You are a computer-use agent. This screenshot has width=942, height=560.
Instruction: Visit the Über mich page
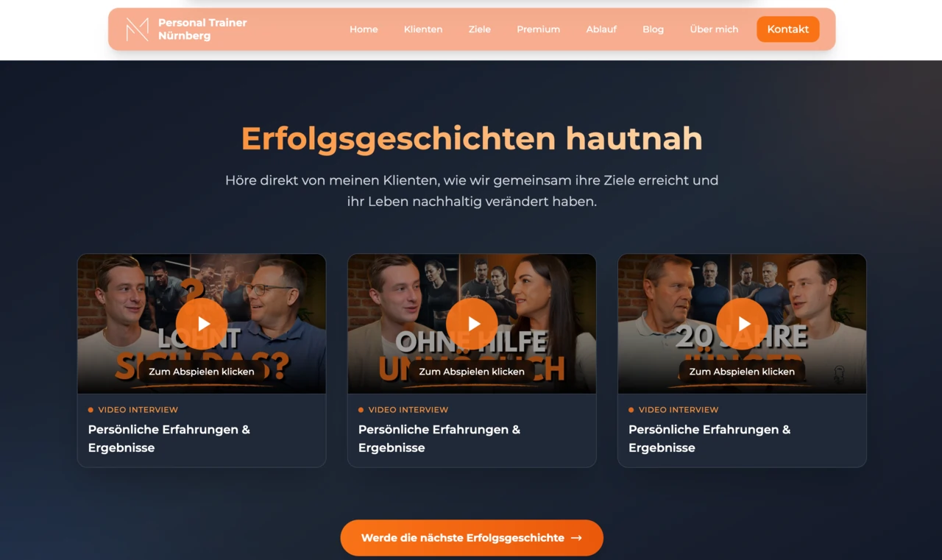pos(714,29)
